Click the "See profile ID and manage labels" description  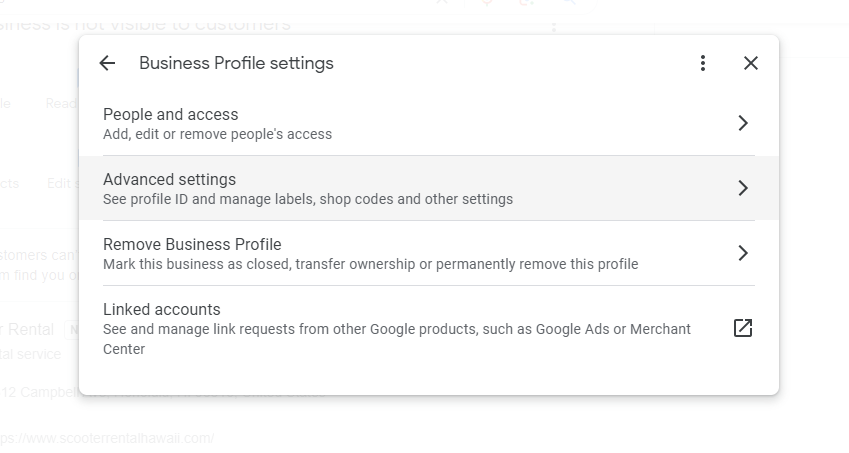click(308, 199)
